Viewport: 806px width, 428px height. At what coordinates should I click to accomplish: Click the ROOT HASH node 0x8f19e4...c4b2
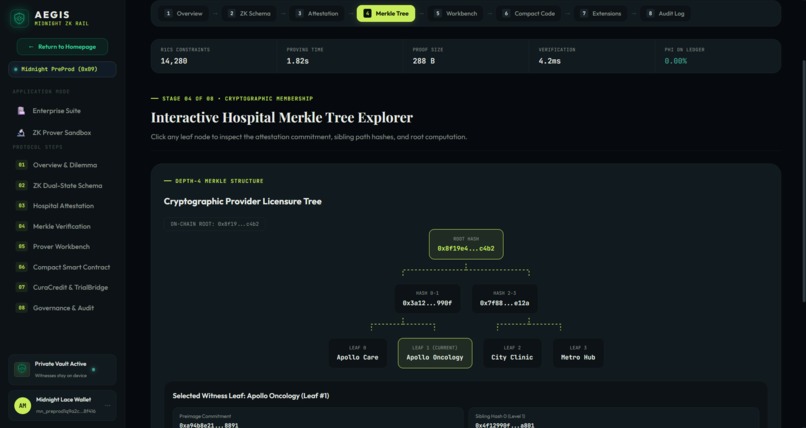pos(466,244)
